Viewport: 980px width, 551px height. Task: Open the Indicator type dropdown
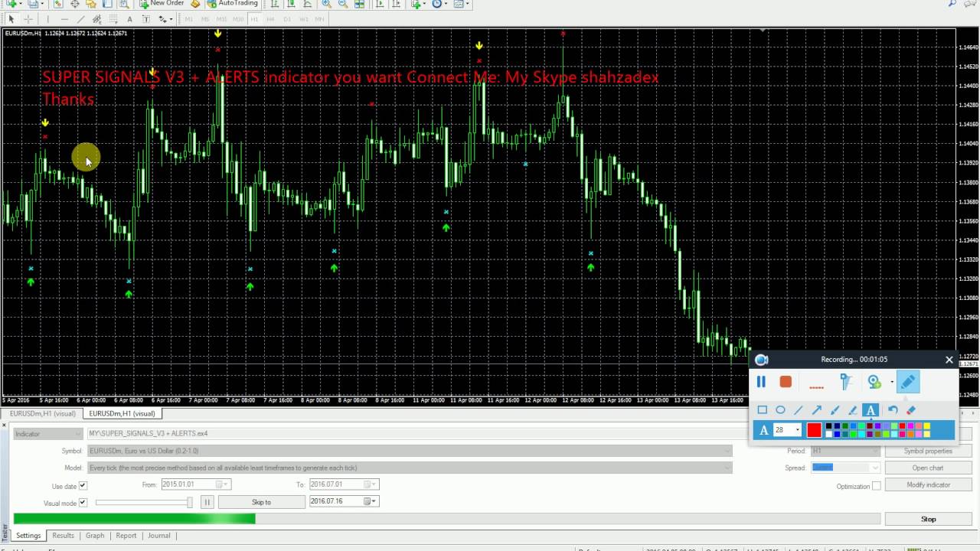click(47, 434)
